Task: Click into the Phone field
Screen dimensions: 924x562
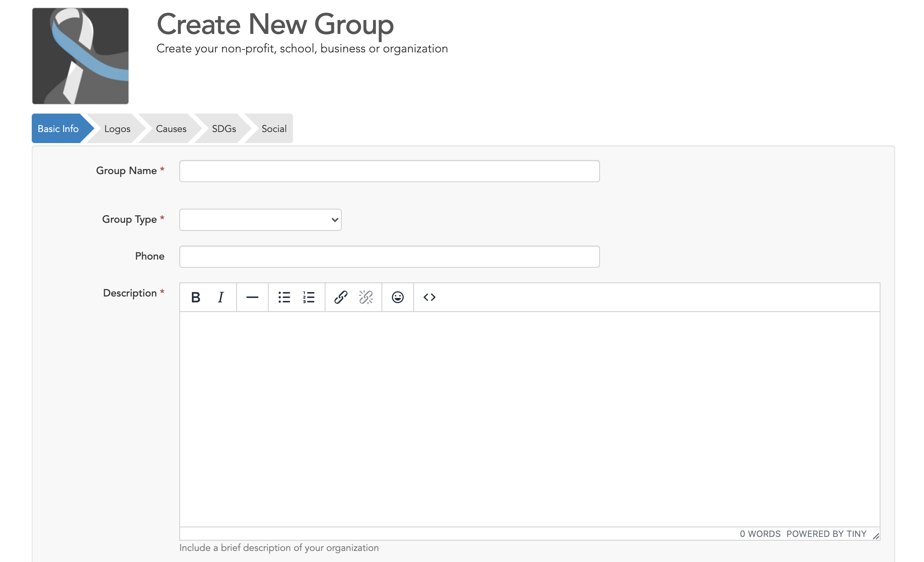Action: tap(389, 257)
